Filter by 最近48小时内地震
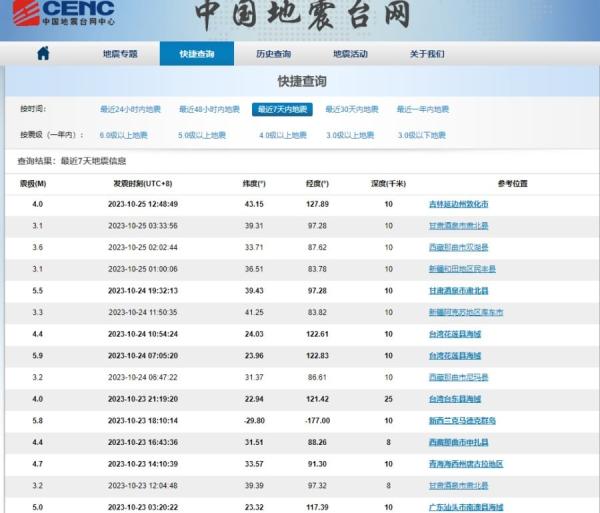 pyautogui.click(x=209, y=109)
